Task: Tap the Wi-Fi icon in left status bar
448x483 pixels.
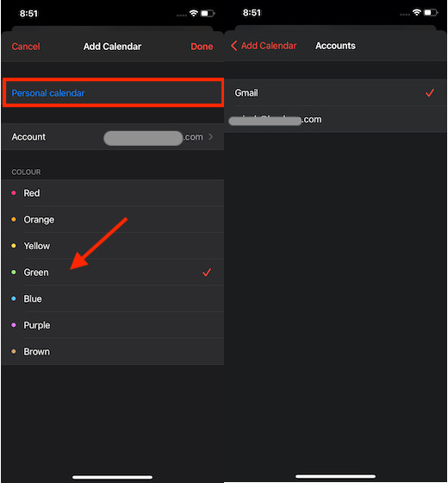Action: coord(194,13)
